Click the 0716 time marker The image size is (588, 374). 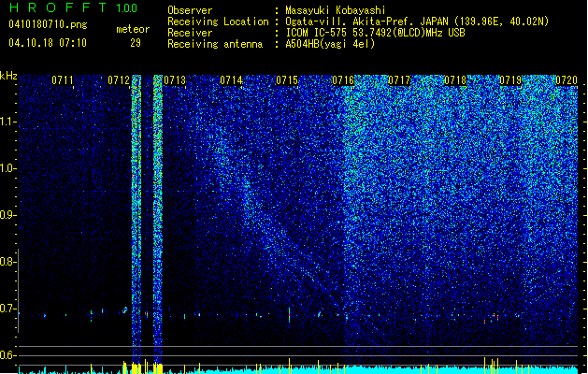coord(343,80)
